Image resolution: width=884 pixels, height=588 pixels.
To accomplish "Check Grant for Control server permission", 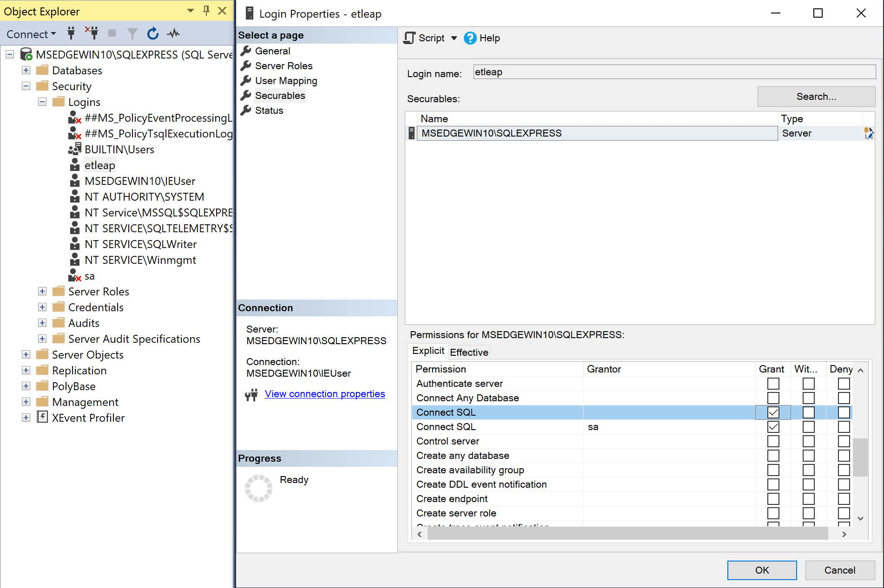I will (773, 441).
